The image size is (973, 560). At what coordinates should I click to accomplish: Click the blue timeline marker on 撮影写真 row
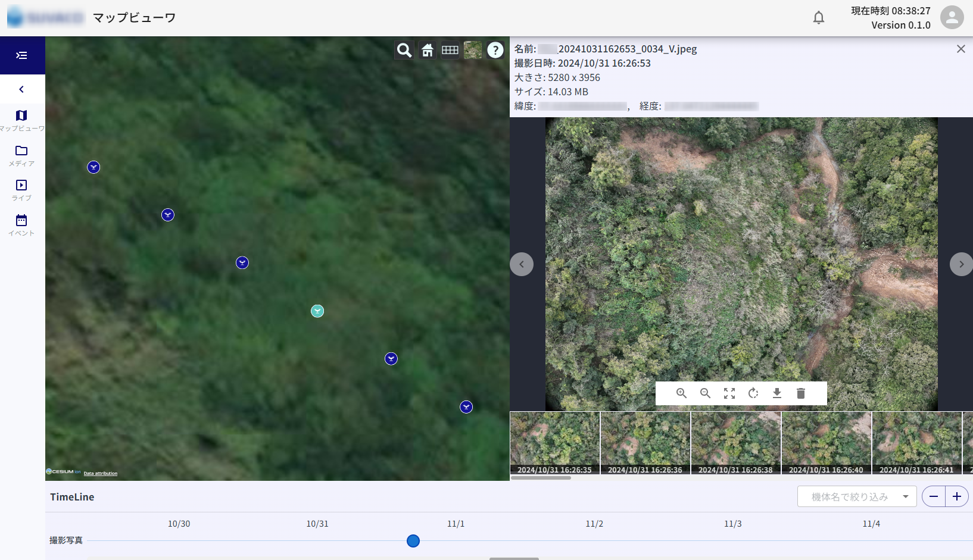click(x=413, y=541)
